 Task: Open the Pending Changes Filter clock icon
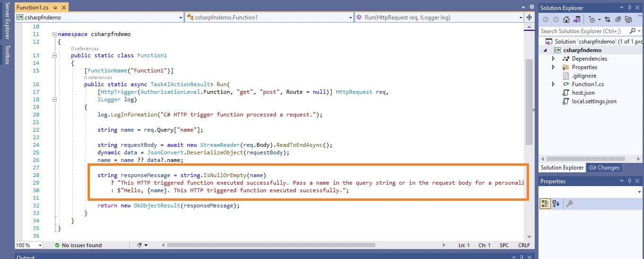[x=591, y=19]
